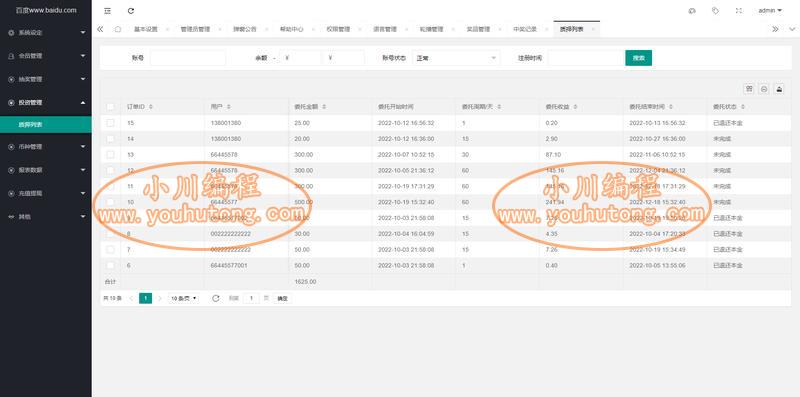Expand the 报表数据 sidebar menu
Viewport: 800px width, 397px height.
[46, 170]
